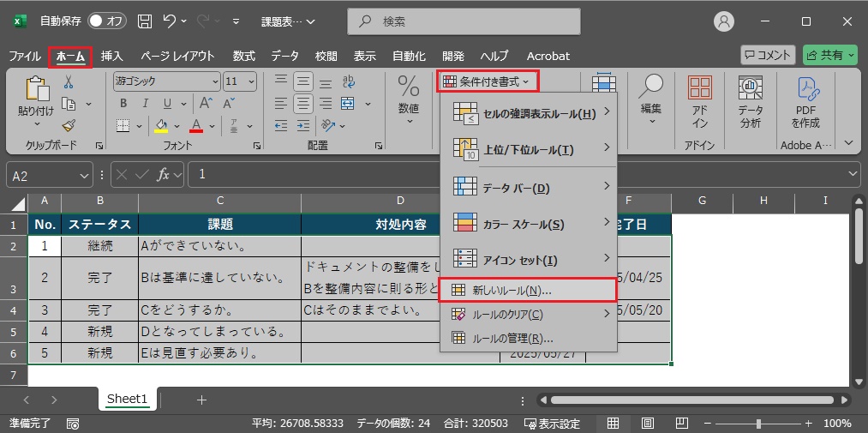Open the Data (データ) ribbon tab

[285, 56]
